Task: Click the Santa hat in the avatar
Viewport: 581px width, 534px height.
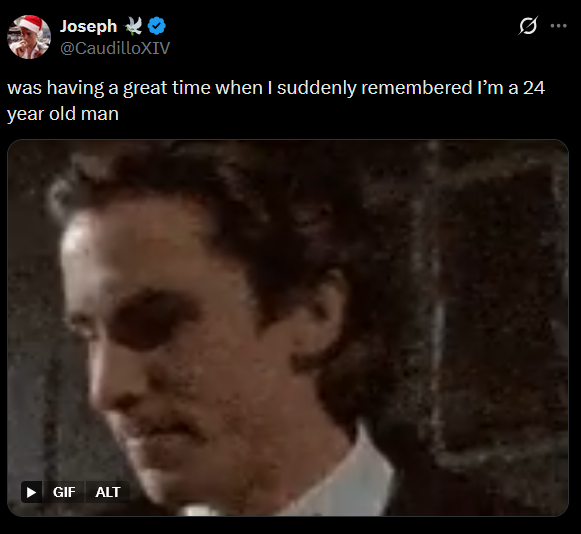Action: point(30,23)
